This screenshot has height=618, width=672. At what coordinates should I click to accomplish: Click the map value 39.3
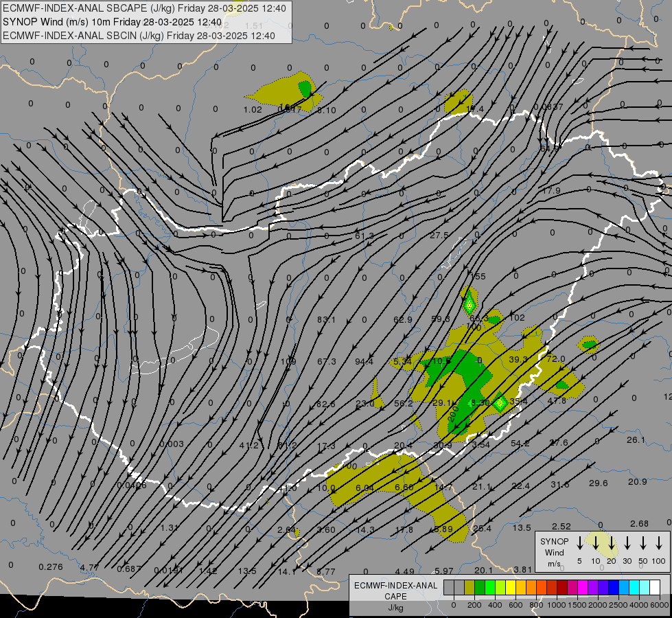click(x=518, y=359)
